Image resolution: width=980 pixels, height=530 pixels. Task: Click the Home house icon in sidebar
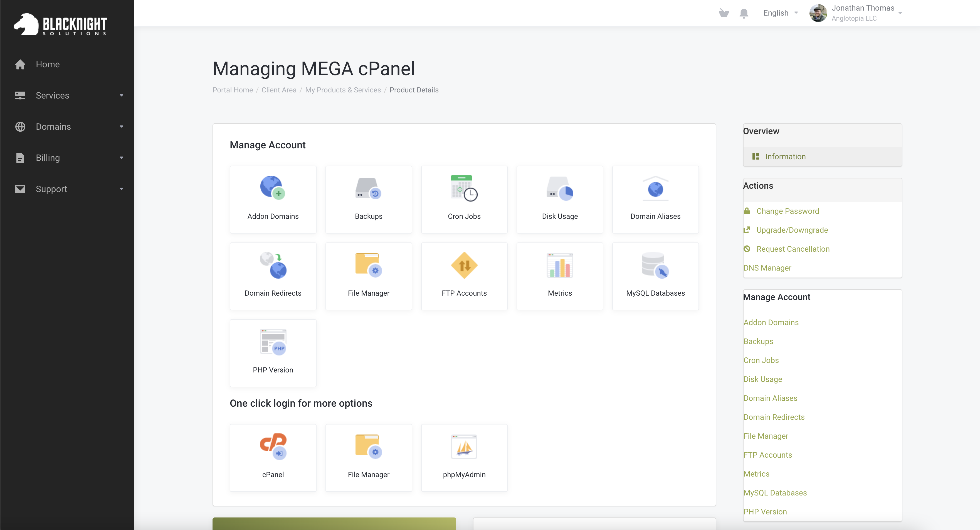pyautogui.click(x=20, y=64)
